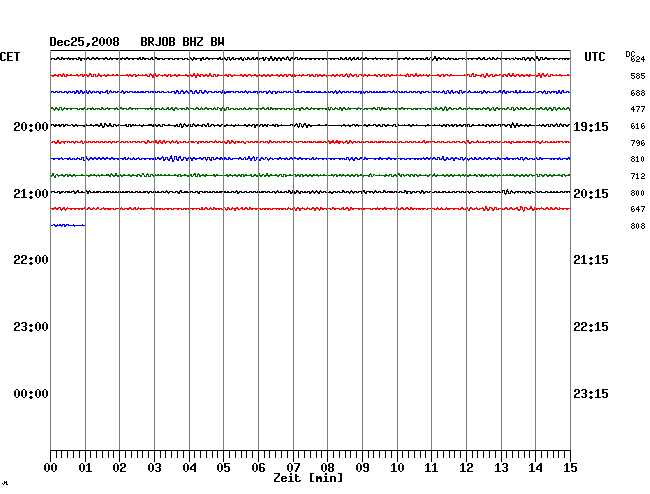
Task: Click the black seismic trace at 20:00
Action: 310,125
